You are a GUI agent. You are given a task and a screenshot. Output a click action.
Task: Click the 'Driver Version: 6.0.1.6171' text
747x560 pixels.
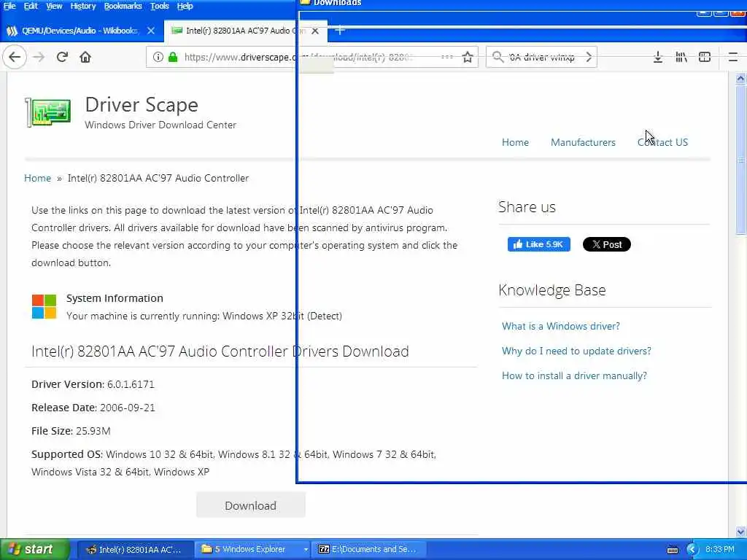[93, 384]
